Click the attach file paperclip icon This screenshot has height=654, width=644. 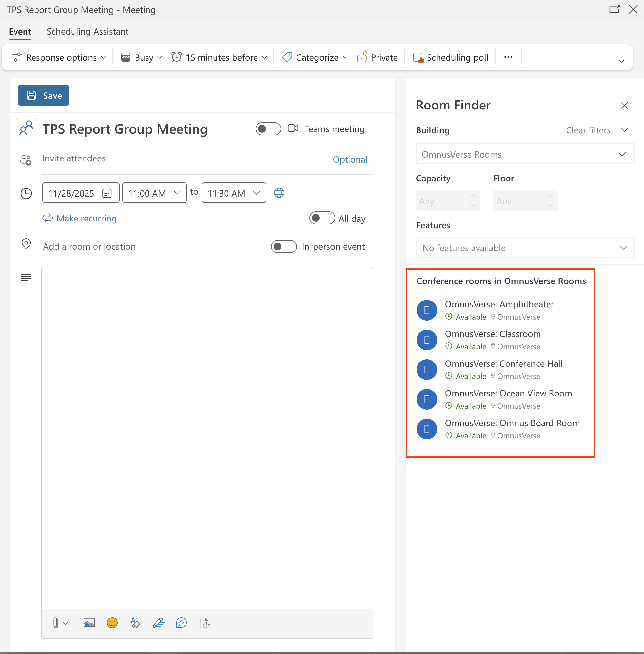pyautogui.click(x=56, y=623)
